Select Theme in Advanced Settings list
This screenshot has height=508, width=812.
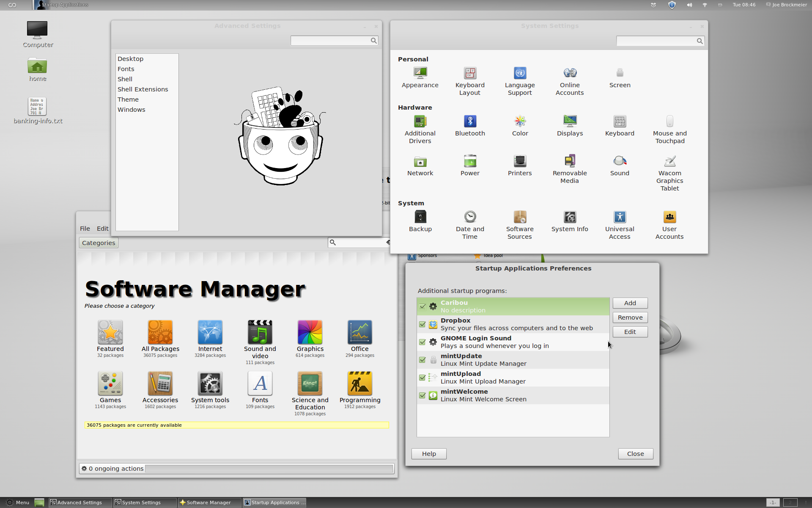pos(147,99)
